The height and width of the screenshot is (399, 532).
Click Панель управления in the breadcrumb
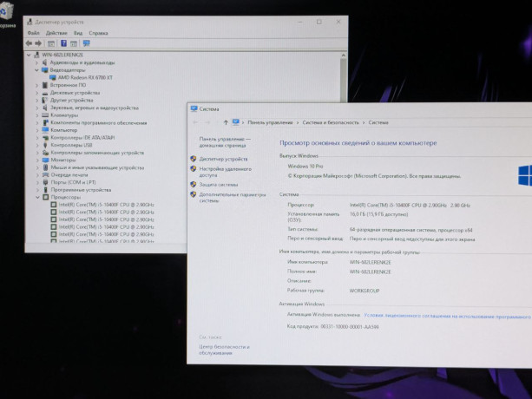pos(270,122)
